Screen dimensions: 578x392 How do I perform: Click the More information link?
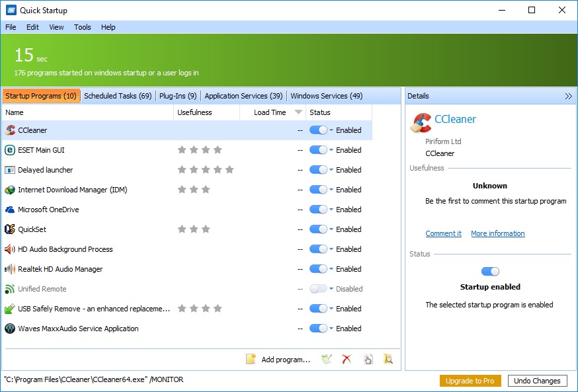tap(497, 233)
